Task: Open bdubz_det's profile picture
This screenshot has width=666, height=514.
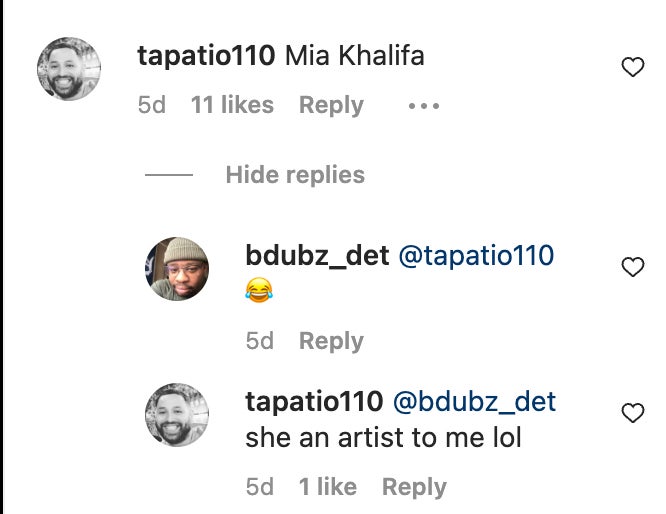Action: (x=177, y=268)
